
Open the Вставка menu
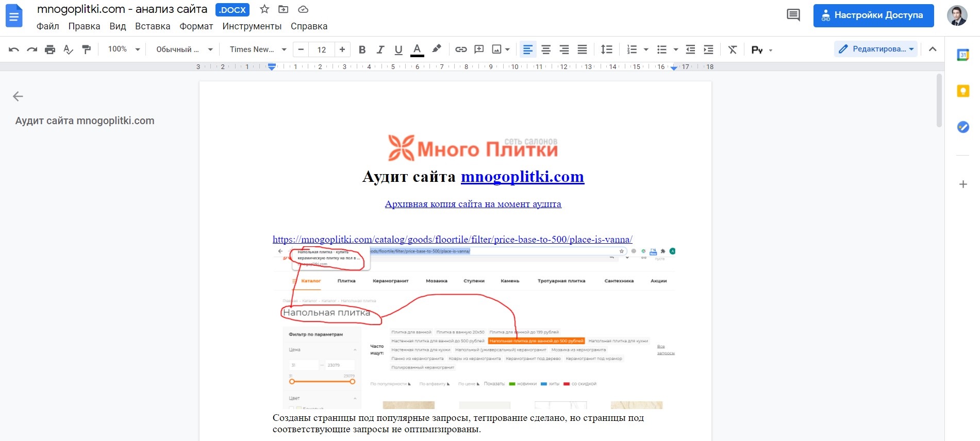pos(153,26)
